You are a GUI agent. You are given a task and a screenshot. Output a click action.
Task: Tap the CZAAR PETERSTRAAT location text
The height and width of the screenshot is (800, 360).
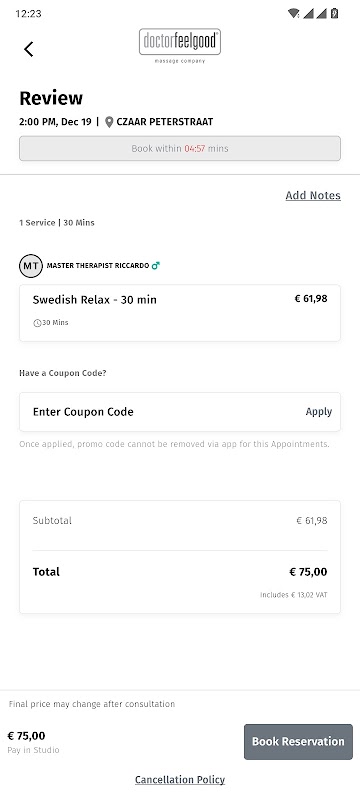click(165, 122)
